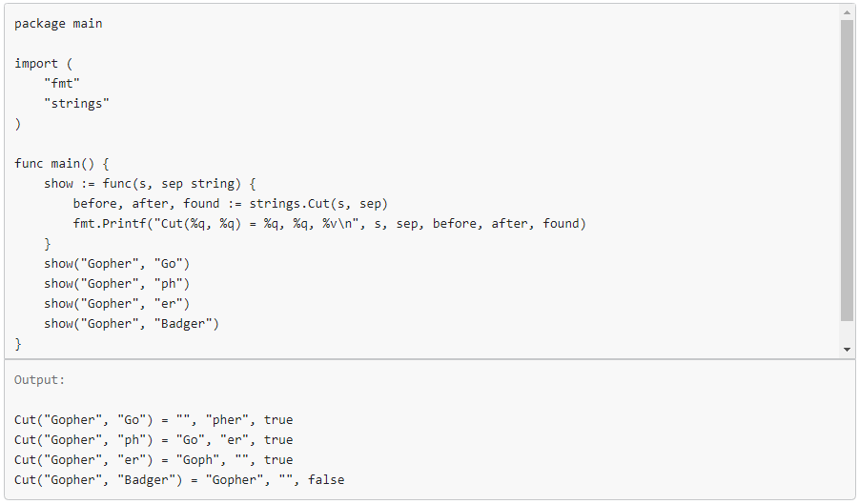Click the func main() declaration
Image resolution: width=859 pixels, height=504 pixels.
click(x=62, y=164)
